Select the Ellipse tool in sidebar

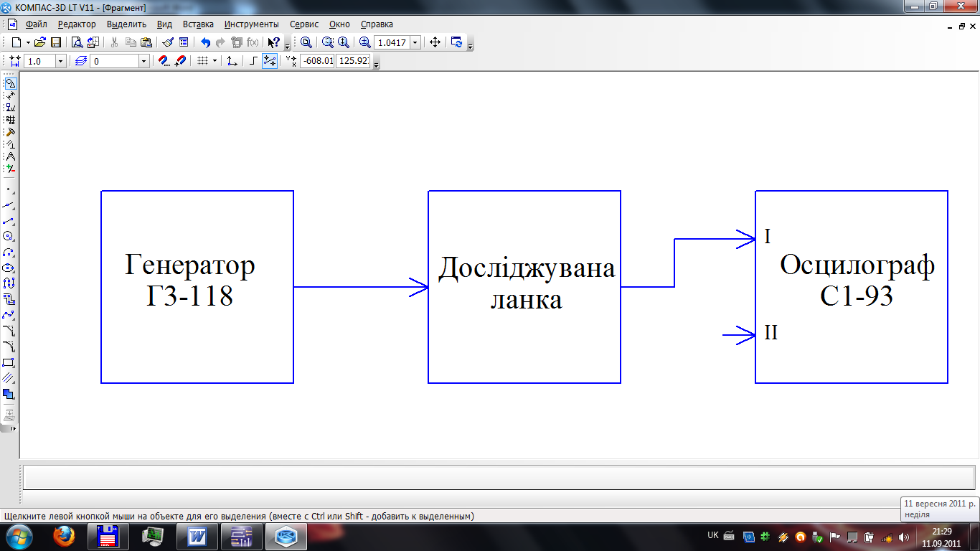(x=9, y=268)
